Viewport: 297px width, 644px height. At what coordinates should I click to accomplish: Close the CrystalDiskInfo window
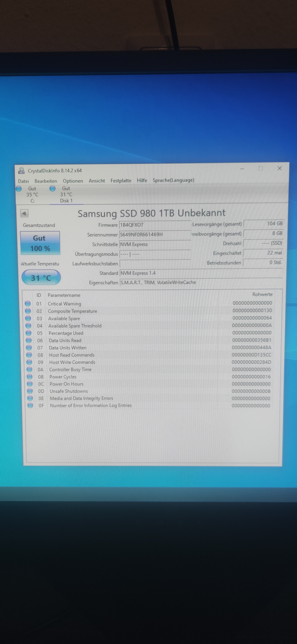pyautogui.click(x=280, y=168)
